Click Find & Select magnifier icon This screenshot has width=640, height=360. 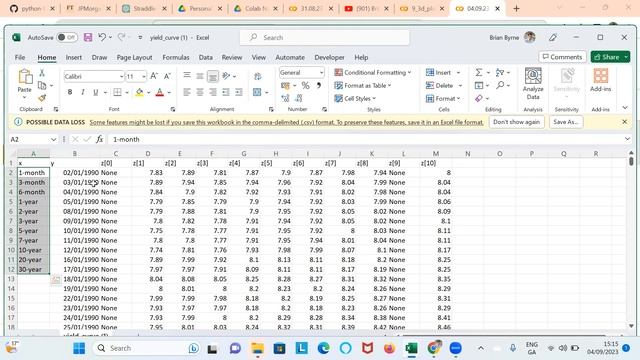point(500,85)
